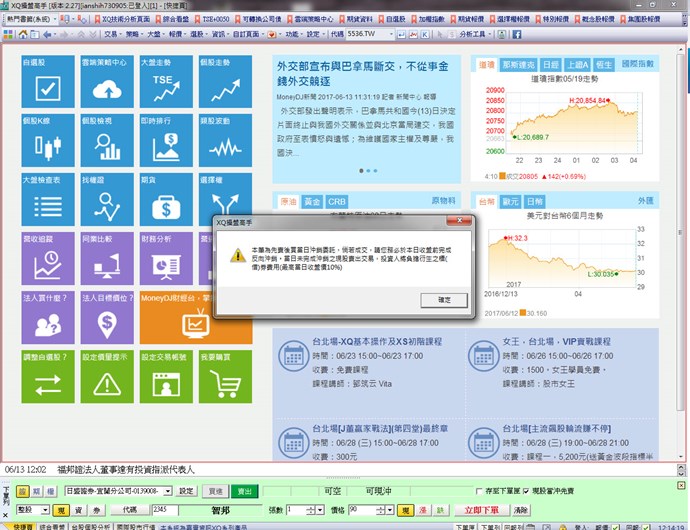Toggle the 存至下單匣 checkbox
690x530 pixels.
(x=479, y=491)
